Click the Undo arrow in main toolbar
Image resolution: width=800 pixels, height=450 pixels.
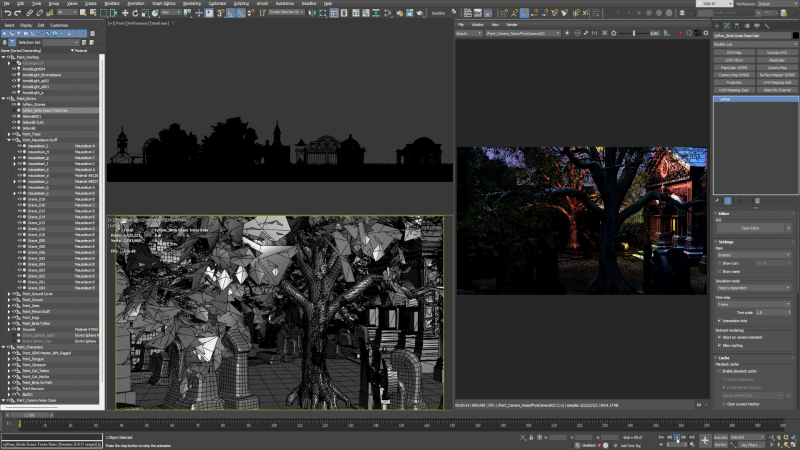tap(6, 13)
